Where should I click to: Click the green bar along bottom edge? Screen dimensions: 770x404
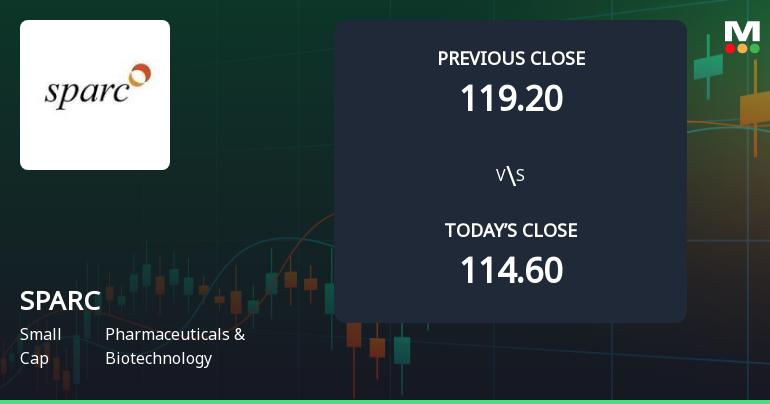(x=385, y=401)
